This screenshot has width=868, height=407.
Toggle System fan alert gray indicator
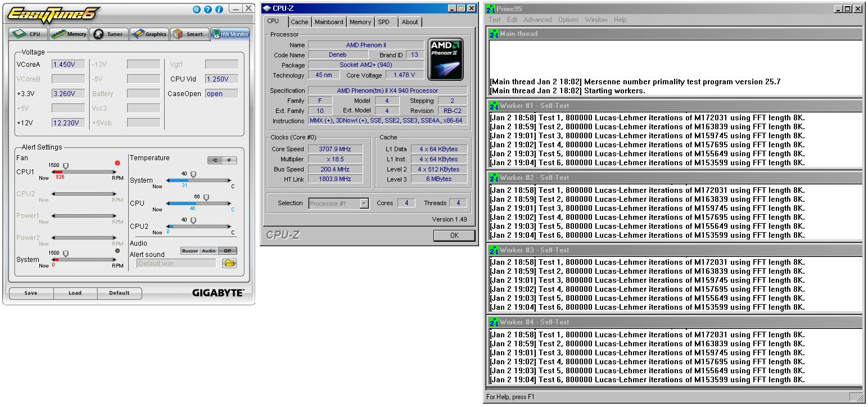tap(117, 251)
